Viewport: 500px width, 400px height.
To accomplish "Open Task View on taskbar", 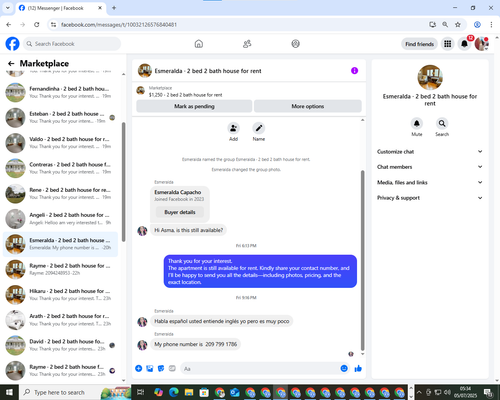I will pyautogui.click(x=140, y=392).
